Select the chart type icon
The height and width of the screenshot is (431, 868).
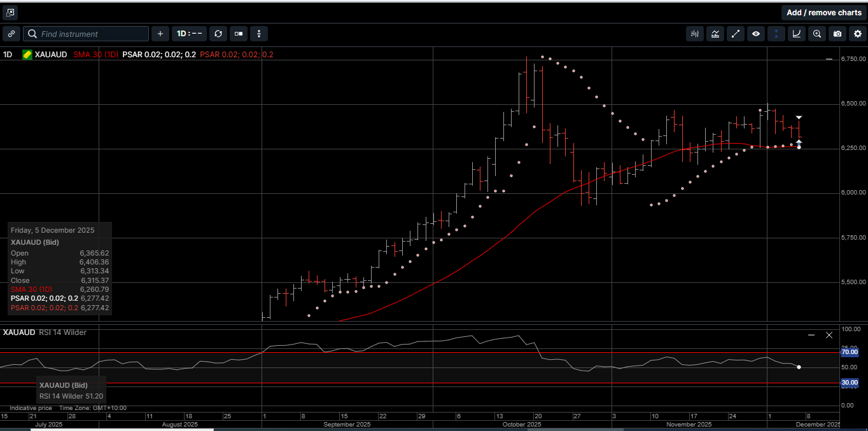click(715, 34)
